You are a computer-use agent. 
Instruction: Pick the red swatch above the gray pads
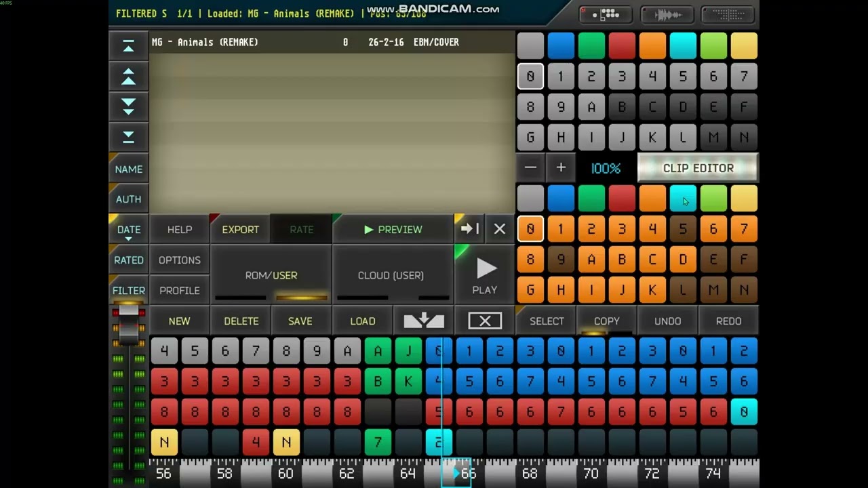[x=622, y=45]
